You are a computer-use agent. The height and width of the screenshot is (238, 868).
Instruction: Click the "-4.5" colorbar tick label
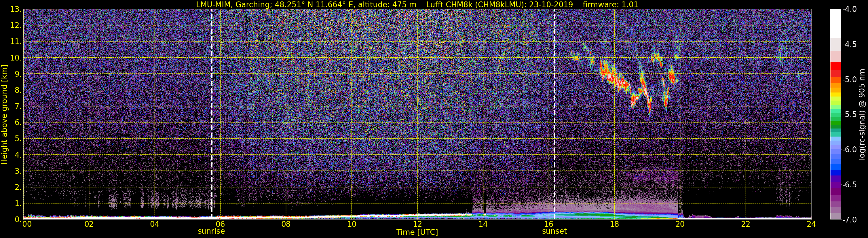[849, 44]
